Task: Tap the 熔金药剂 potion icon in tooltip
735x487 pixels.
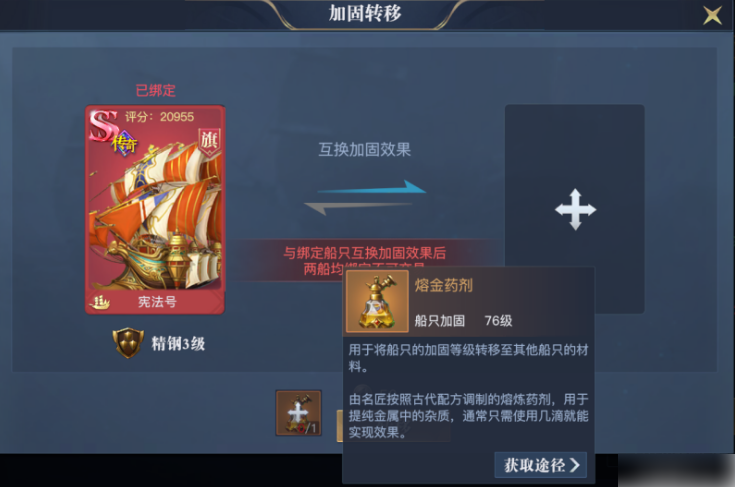Action: click(377, 301)
